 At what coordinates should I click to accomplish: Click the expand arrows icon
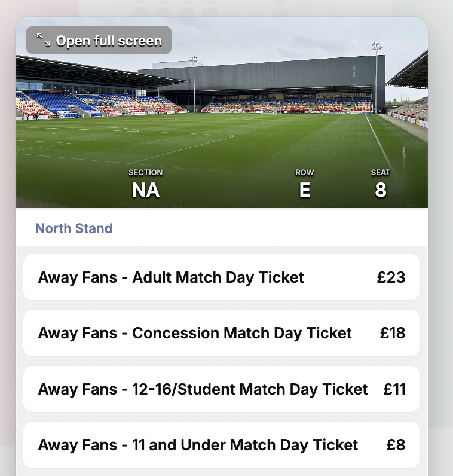tap(43, 40)
